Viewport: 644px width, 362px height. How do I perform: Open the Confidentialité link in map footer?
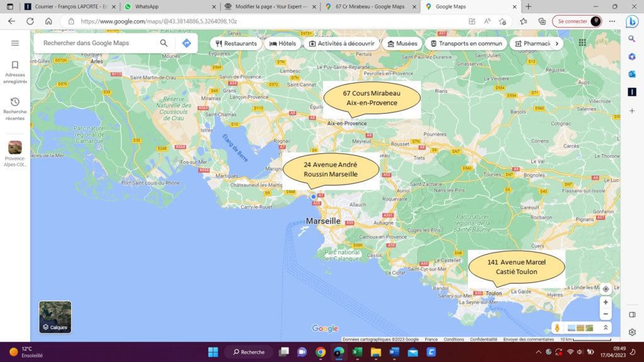point(484,339)
